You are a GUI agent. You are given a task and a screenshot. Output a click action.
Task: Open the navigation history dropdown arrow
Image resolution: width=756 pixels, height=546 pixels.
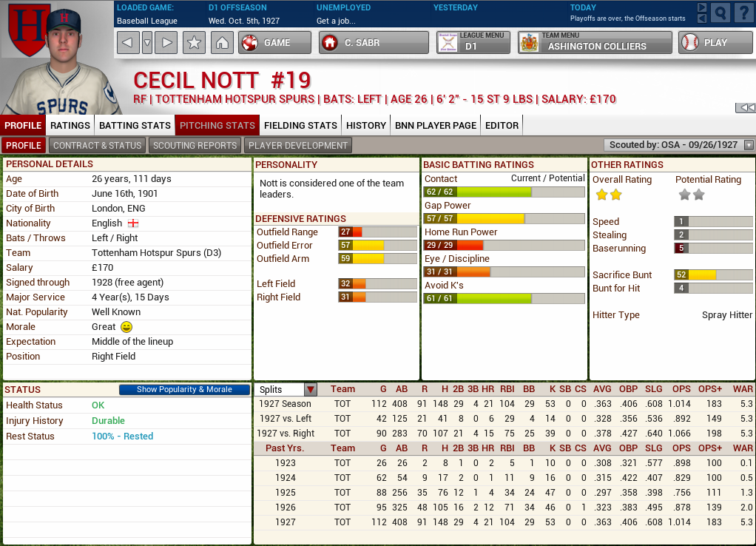coord(147,42)
